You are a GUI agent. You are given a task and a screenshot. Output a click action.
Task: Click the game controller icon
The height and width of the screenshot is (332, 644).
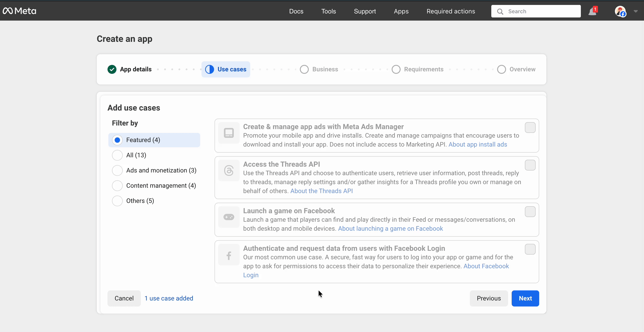tap(229, 217)
